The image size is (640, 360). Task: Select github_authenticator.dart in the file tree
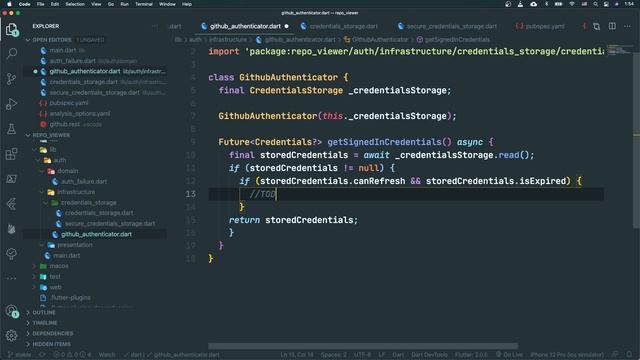96,234
